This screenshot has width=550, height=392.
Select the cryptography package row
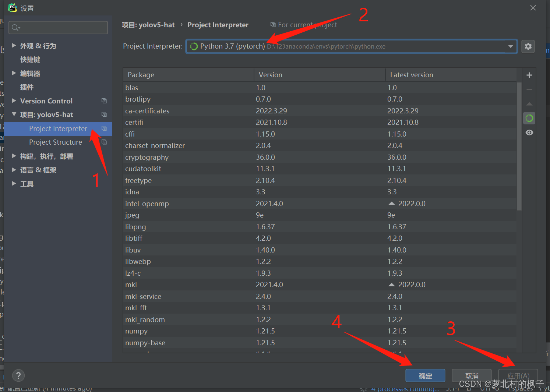coord(320,157)
